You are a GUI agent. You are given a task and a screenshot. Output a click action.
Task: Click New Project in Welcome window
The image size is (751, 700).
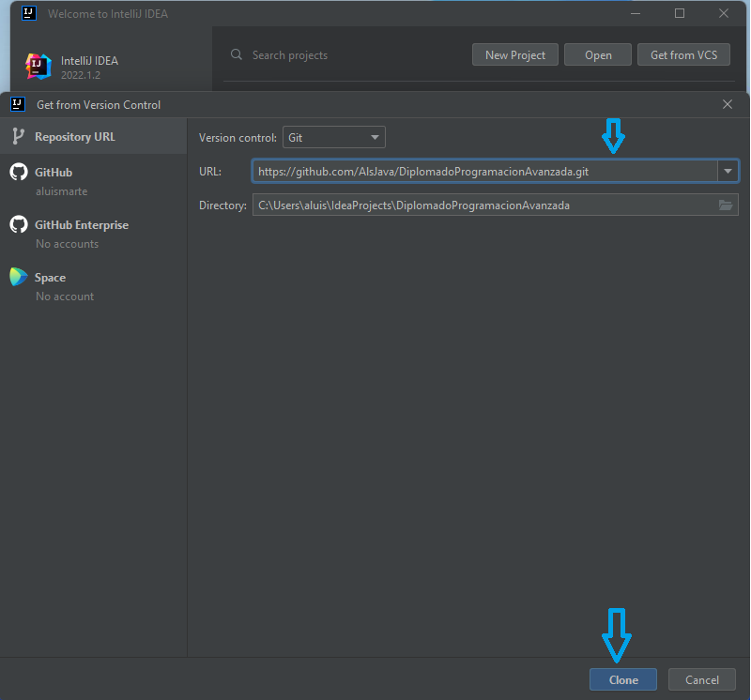(514, 54)
